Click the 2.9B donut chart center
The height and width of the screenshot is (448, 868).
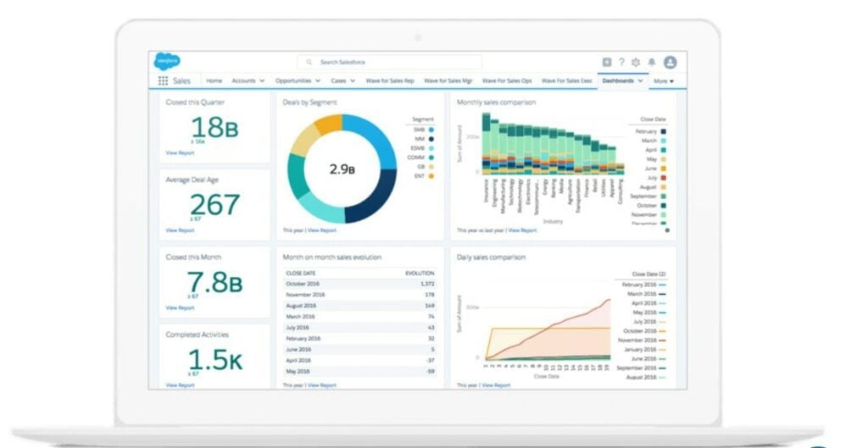tap(342, 169)
